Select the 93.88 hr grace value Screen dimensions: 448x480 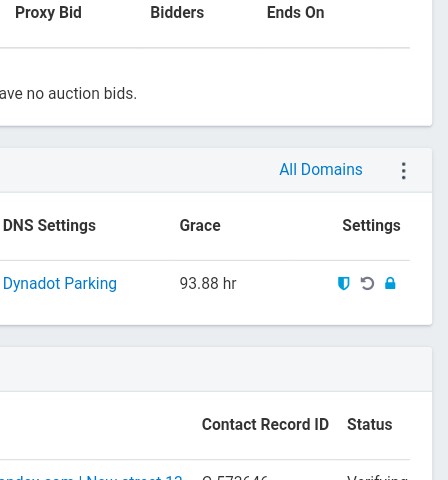click(x=208, y=284)
